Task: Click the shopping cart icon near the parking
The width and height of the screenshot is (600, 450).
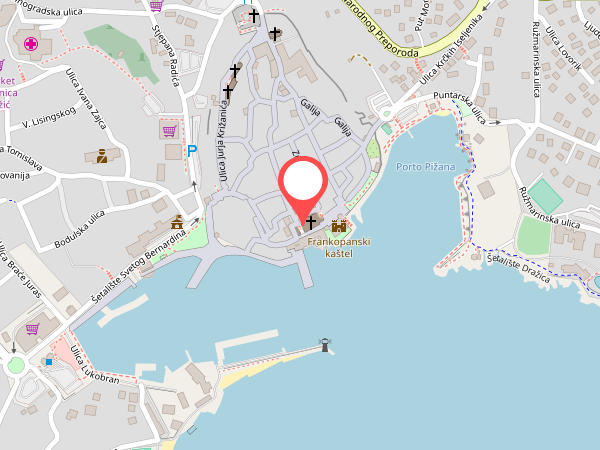Action: click(170, 131)
